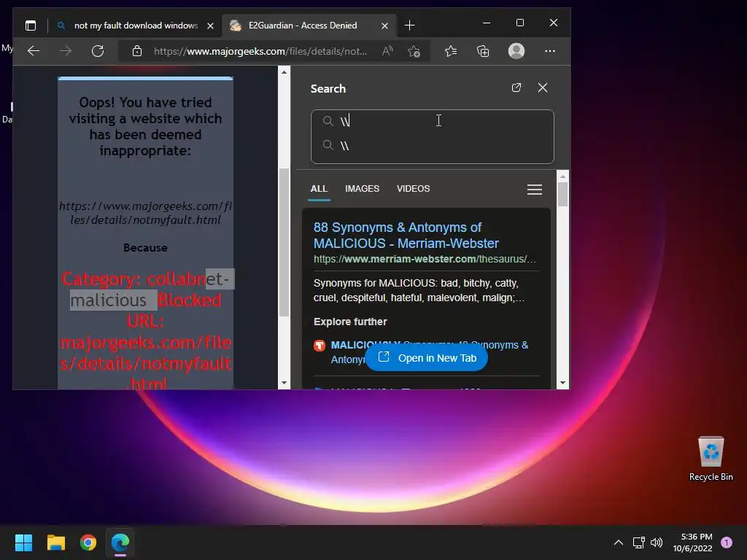
Task: Click the sidebar search input field
Action: tap(432, 121)
